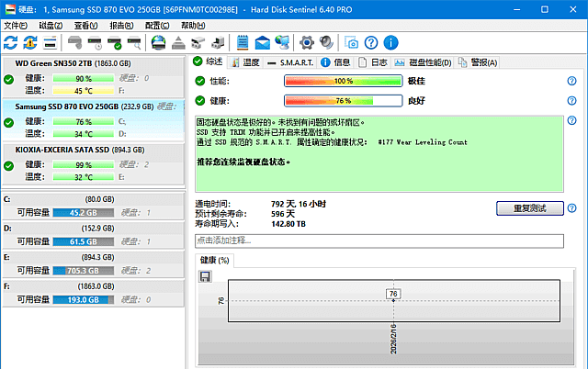Click the surveillance camera toolbar icon
588x369 pixels.
click(198, 43)
